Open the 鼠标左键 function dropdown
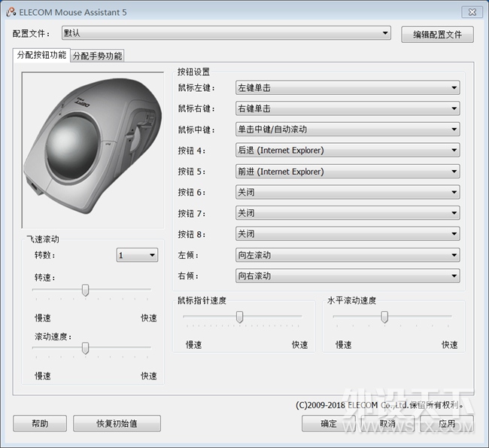Image resolution: width=489 pixels, height=448 pixels. point(348,88)
